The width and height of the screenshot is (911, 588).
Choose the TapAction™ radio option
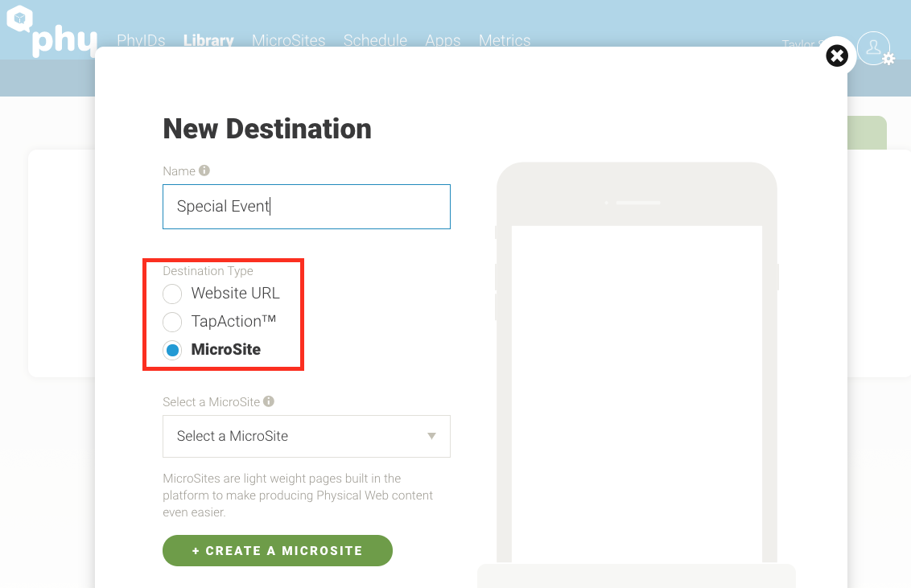[x=172, y=322]
